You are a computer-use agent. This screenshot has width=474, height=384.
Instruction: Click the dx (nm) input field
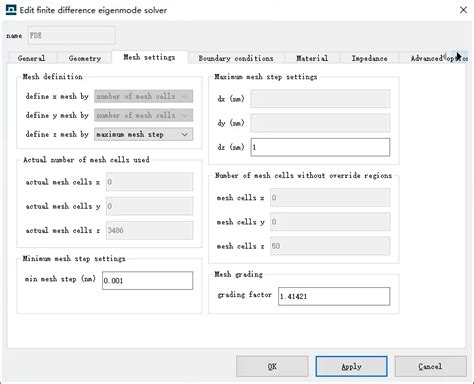pyautogui.click(x=320, y=99)
